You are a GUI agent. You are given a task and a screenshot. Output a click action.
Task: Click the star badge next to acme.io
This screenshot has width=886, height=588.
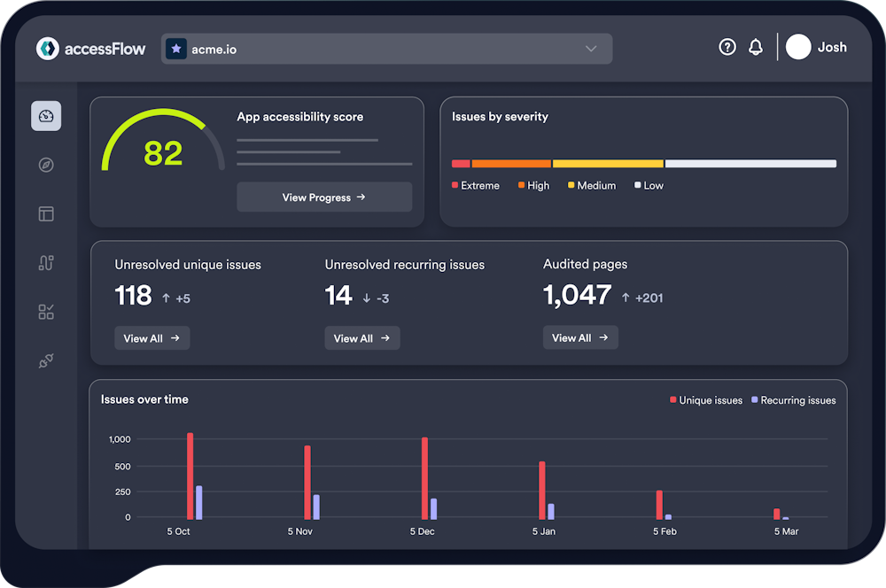coord(175,49)
